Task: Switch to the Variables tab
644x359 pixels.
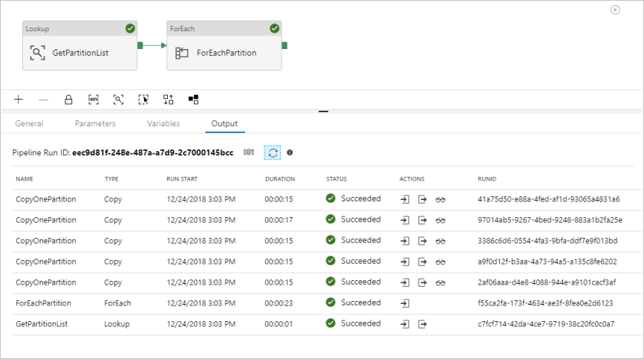Action: 163,123
